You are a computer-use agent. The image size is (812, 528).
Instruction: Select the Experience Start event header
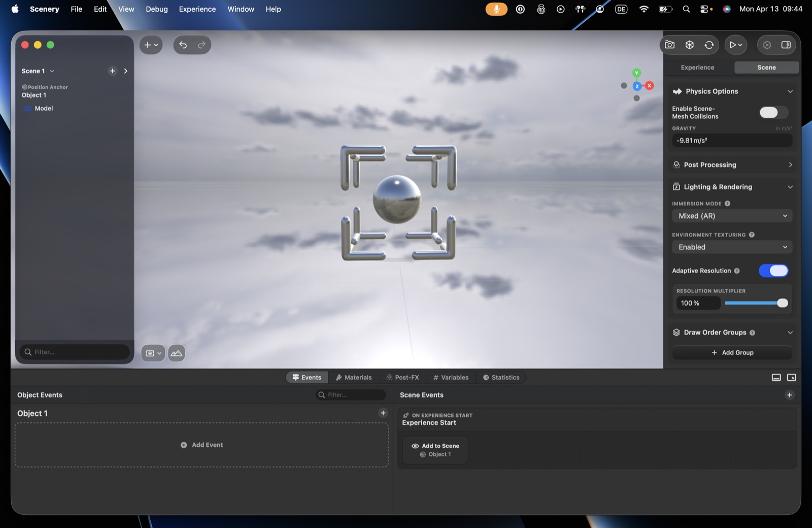[x=597, y=419]
